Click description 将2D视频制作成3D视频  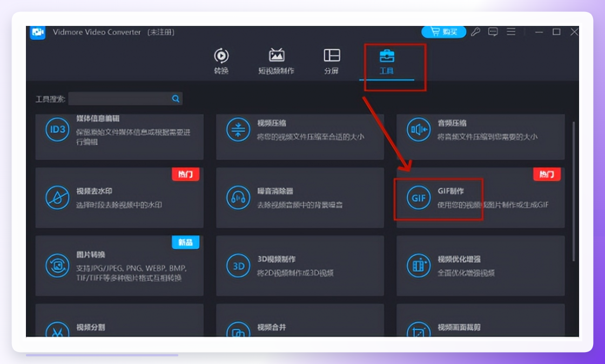click(x=295, y=273)
